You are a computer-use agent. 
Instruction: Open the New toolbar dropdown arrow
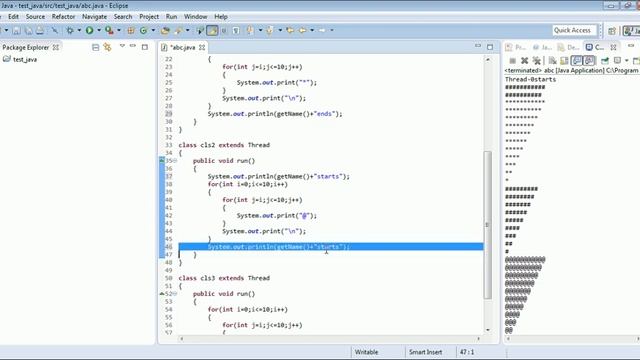pos(6,31)
